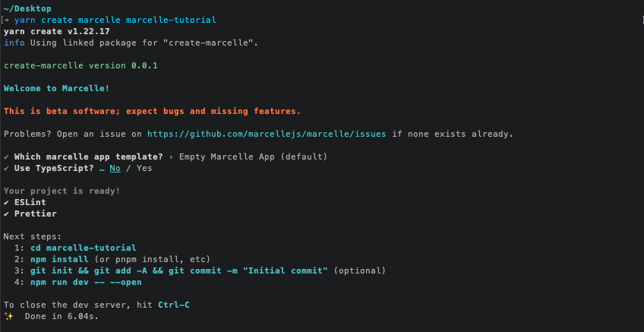Click the checkmark beside ESLint
The width and height of the screenshot is (644, 332).
pyautogui.click(x=6, y=203)
